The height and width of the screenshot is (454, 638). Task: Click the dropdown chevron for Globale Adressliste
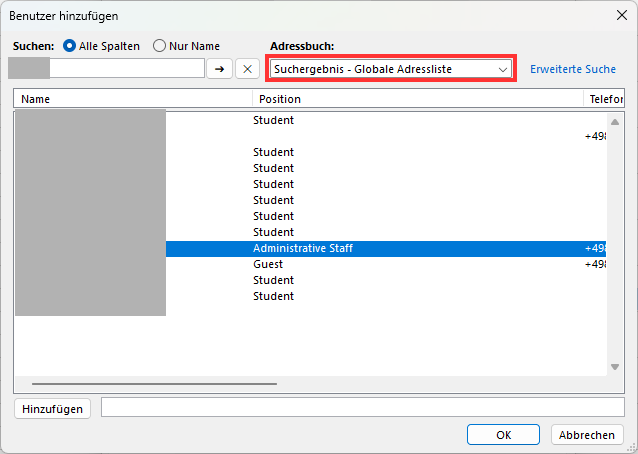click(503, 69)
